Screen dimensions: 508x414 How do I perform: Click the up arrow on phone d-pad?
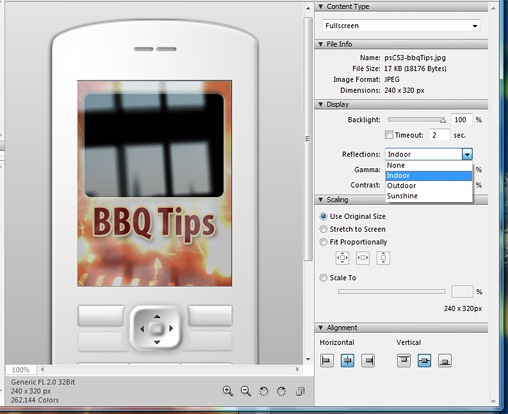point(157,316)
